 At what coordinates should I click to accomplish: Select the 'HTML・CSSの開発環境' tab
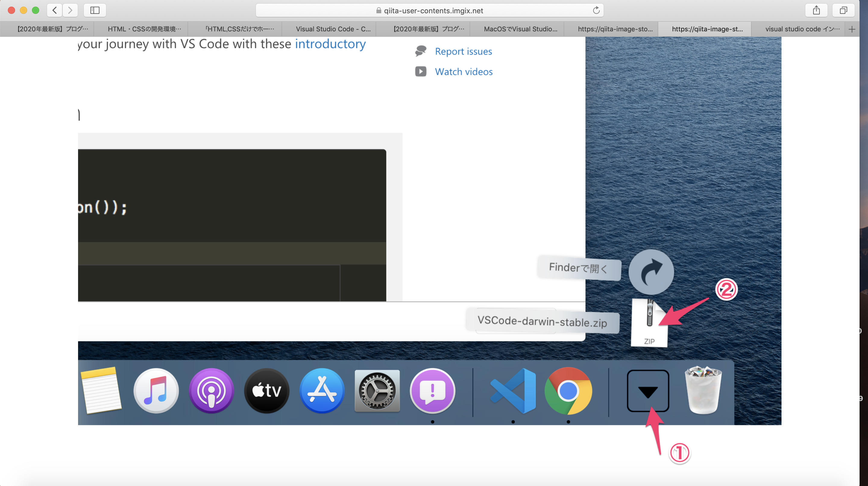pyautogui.click(x=144, y=29)
